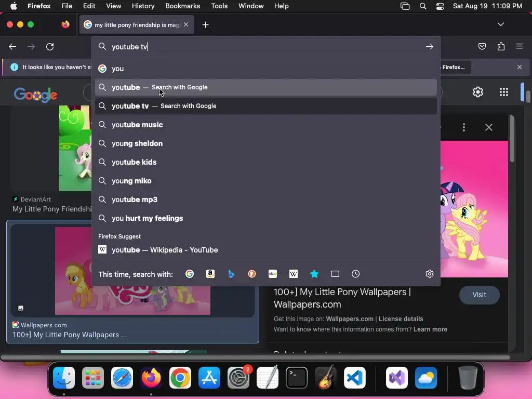Search open tabs with the tab icon
532x399 pixels.
(x=335, y=274)
